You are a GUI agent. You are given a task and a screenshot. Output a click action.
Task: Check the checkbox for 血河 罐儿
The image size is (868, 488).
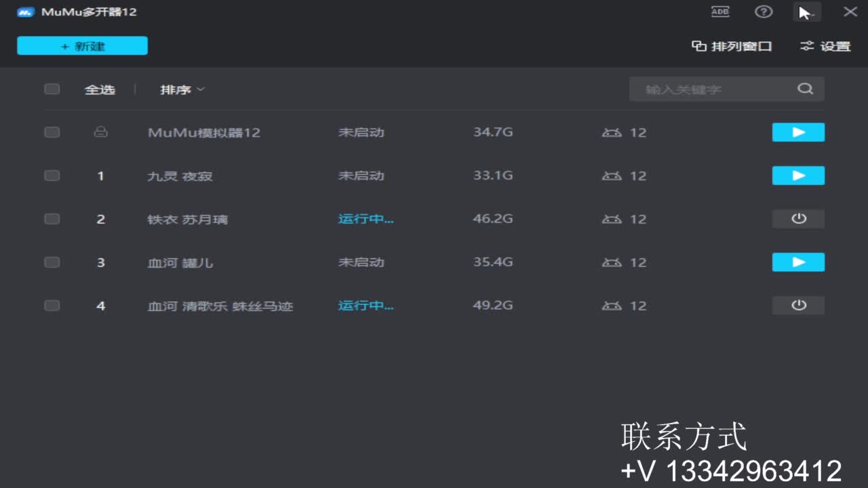(52, 262)
